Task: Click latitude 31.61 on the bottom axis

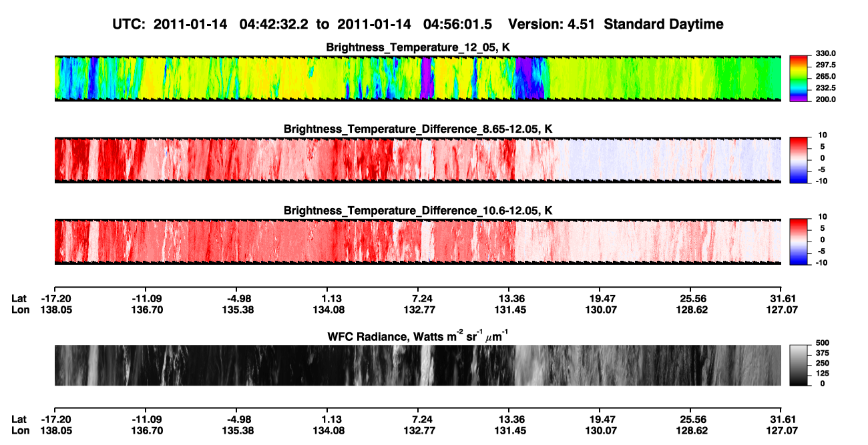Action: (x=782, y=420)
